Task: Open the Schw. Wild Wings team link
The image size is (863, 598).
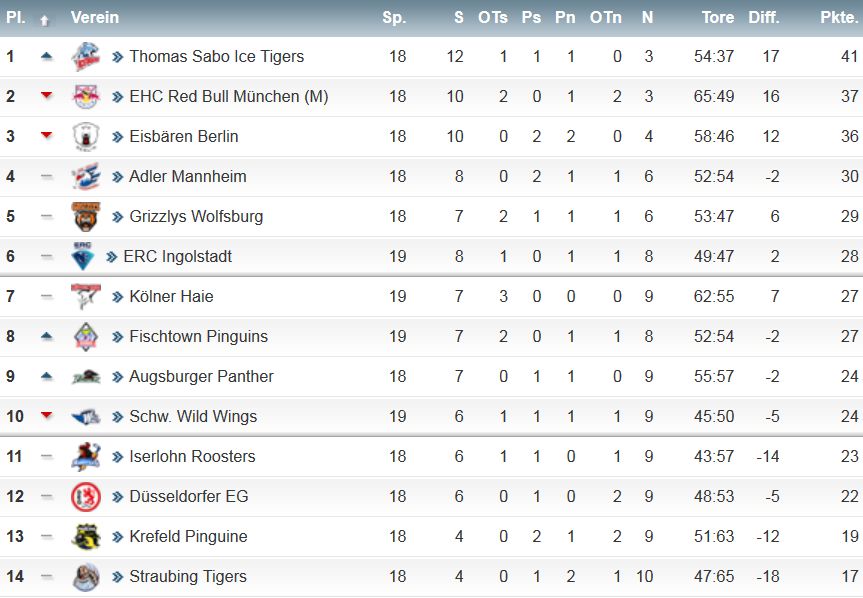Action: point(193,416)
